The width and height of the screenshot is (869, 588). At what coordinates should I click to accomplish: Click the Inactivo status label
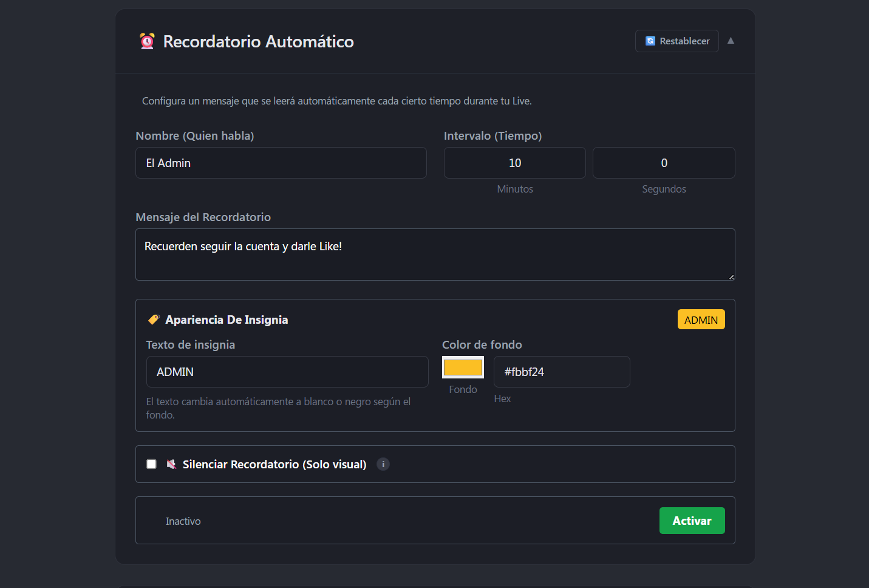point(183,521)
